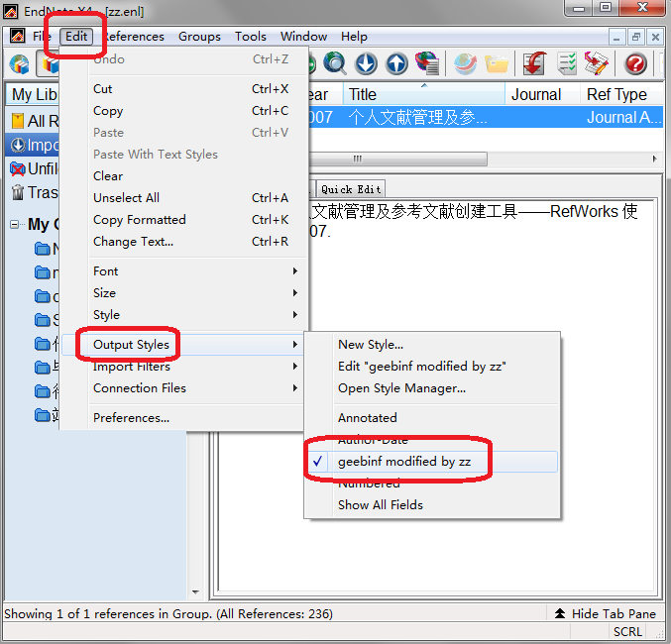Open the References menu
Screen dimensions: 671x644
point(134,37)
